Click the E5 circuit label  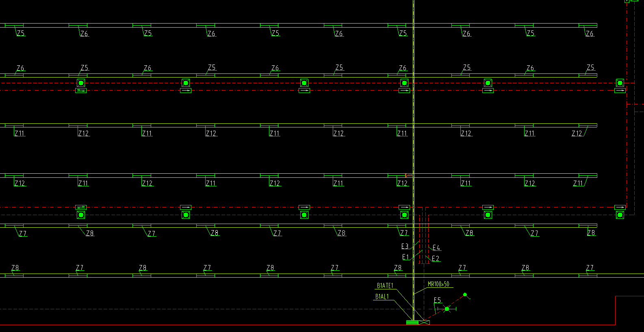pyautogui.click(x=438, y=300)
